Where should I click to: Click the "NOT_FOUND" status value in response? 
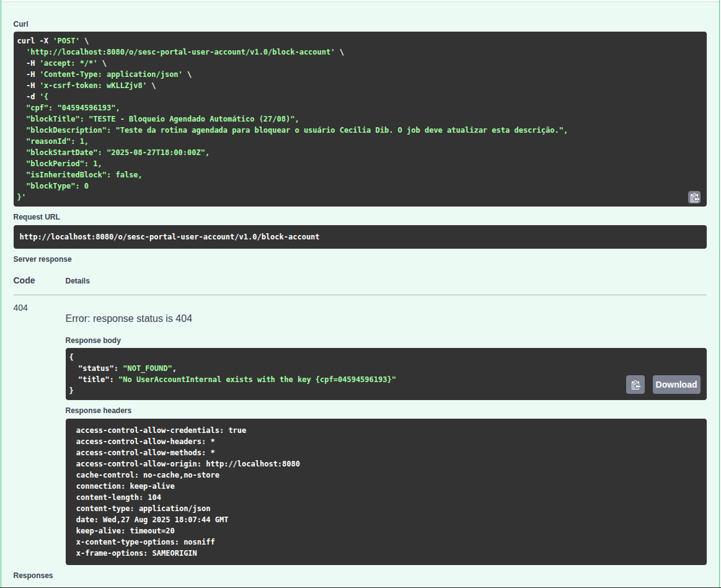pos(149,368)
